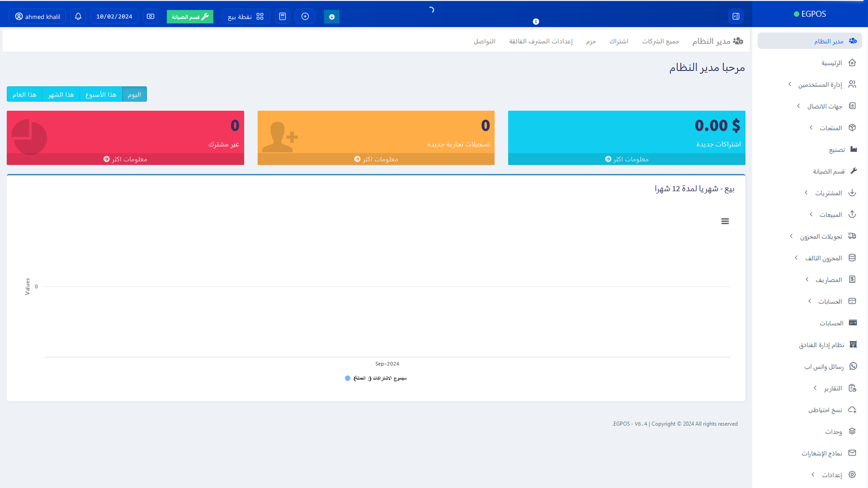Select هذا الأسبوع filter button
Viewport: 868px width, 488px height.
101,94
